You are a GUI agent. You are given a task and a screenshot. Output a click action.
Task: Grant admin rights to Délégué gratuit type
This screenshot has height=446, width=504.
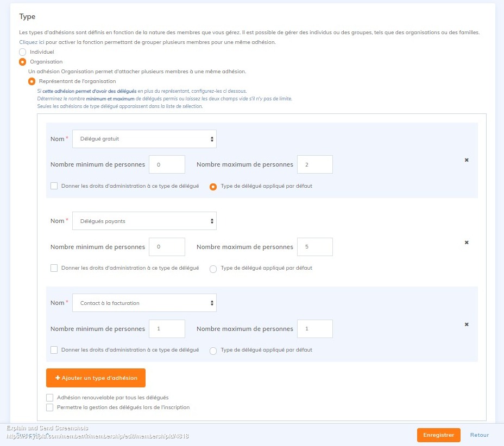point(54,186)
